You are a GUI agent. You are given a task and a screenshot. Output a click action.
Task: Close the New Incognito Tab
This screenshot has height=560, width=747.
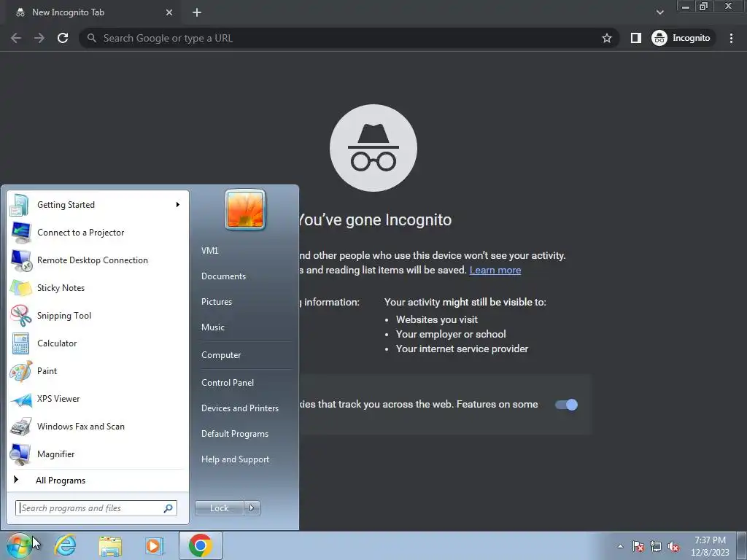(169, 12)
